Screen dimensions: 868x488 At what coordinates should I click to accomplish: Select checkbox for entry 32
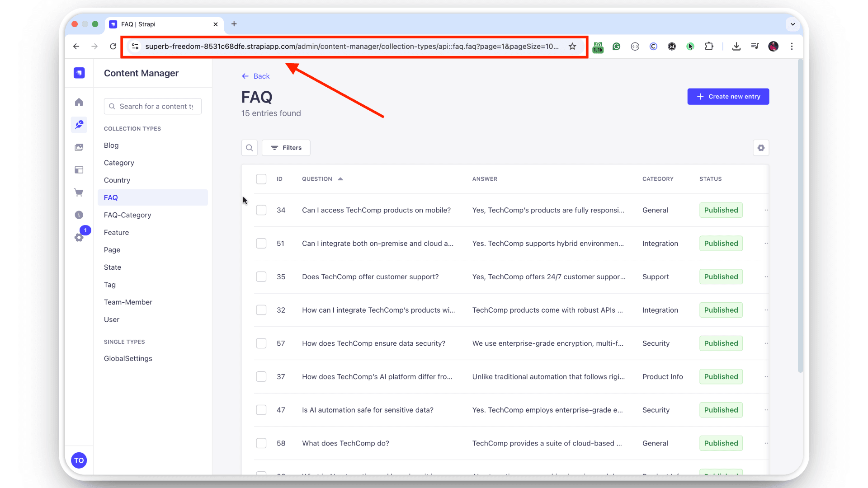click(261, 310)
